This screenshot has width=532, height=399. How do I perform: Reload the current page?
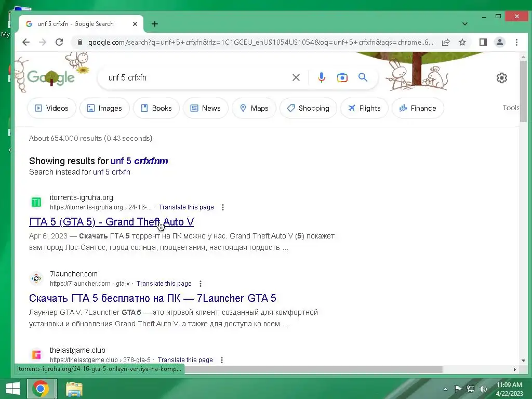(x=59, y=42)
